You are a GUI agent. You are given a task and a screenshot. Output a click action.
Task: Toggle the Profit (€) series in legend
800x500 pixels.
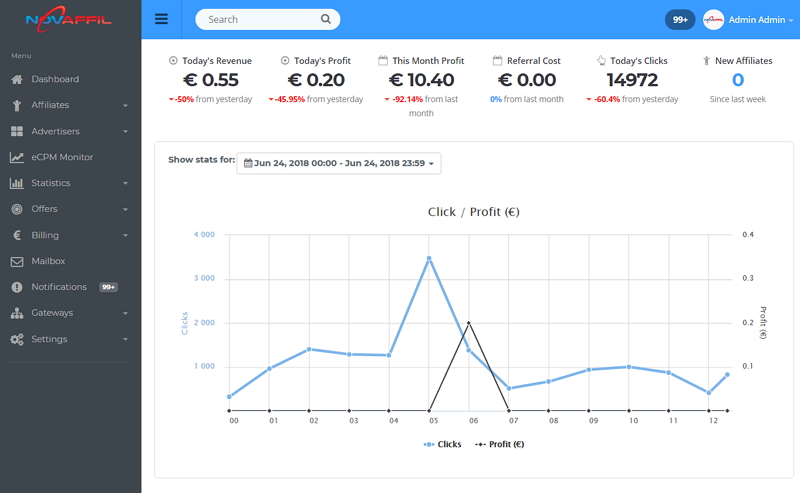tap(499, 444)
